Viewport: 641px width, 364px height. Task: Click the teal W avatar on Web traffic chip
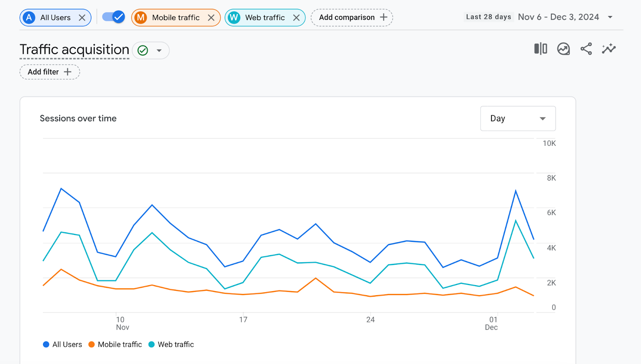click(234, 17)
